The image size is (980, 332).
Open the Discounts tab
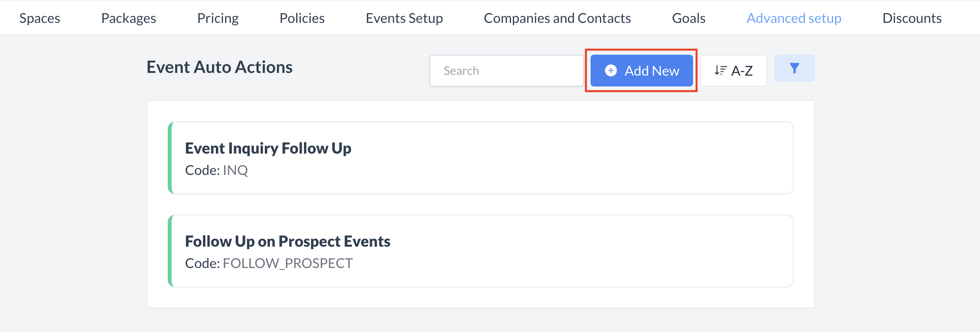tap(912, 18)
